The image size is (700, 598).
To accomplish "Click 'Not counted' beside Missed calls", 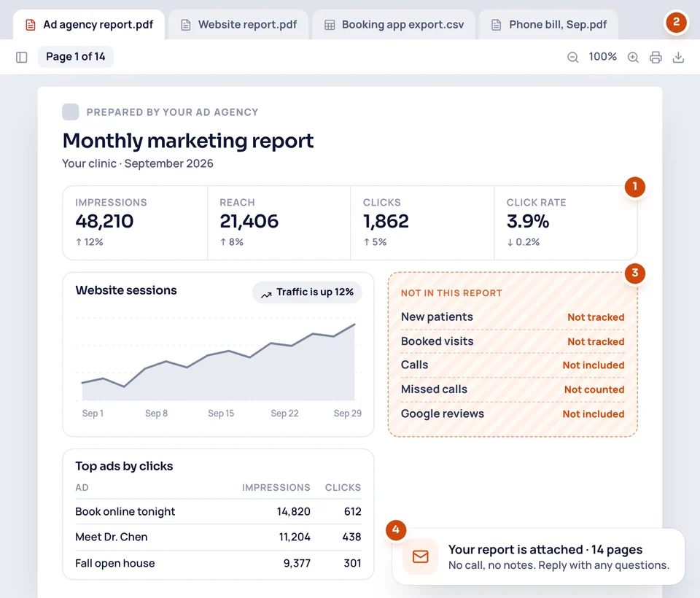I will coord(594,389).
